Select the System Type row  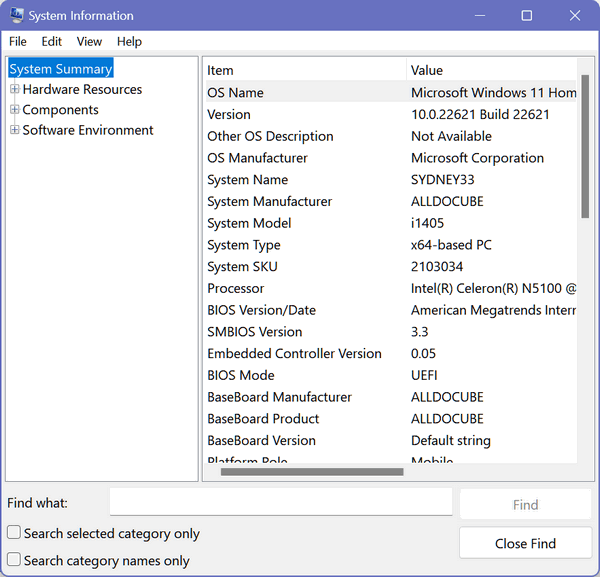(x=391, y=245)
